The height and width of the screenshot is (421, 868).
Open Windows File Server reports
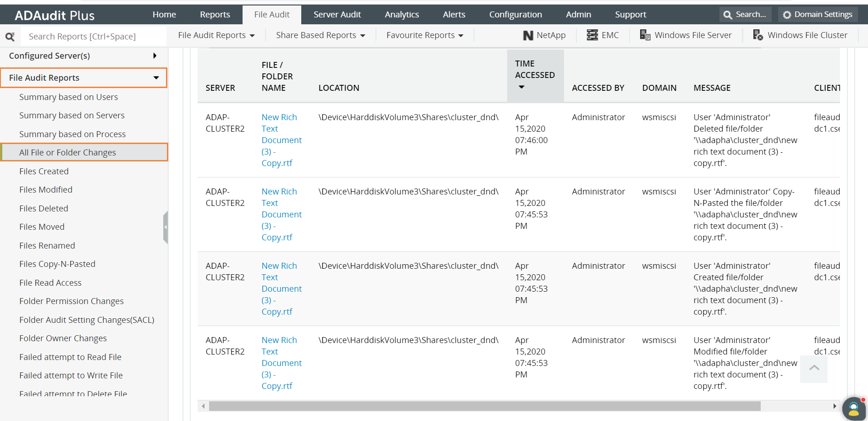click(686, 35)
